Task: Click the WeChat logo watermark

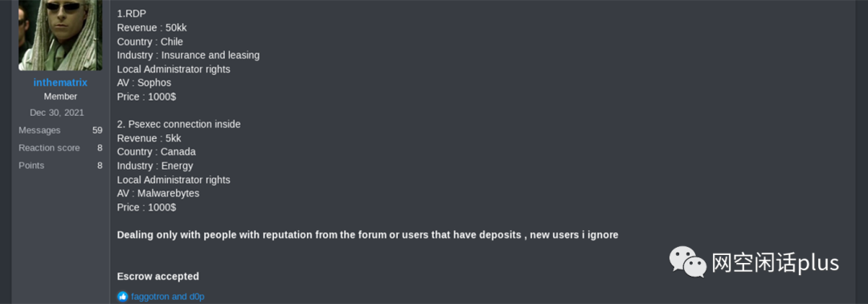Action: 687,262
